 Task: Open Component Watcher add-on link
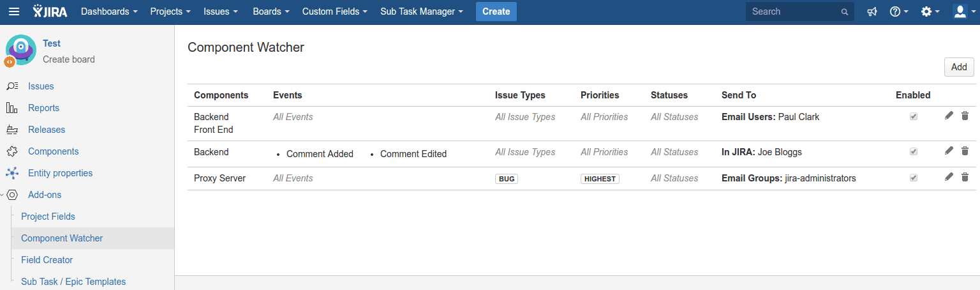pos(62,238)
